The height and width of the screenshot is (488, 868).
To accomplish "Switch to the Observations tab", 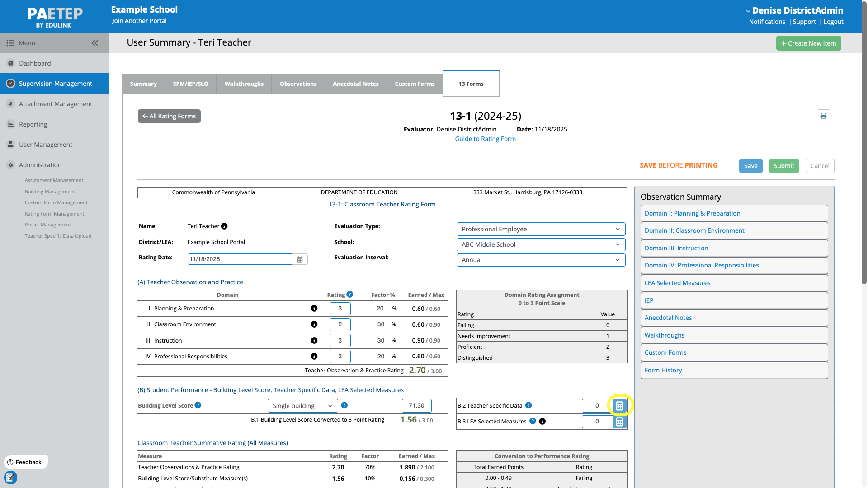I will [298, 84].
